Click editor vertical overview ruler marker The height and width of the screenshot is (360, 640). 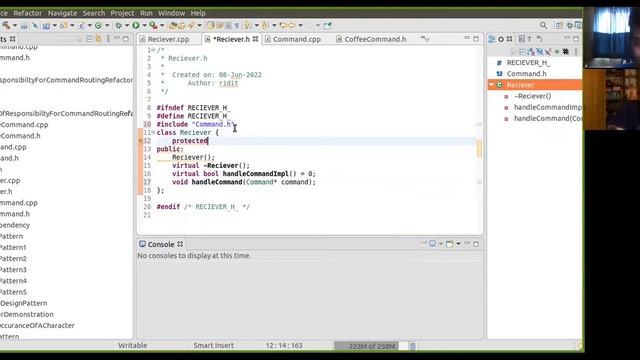coord(479,148)
